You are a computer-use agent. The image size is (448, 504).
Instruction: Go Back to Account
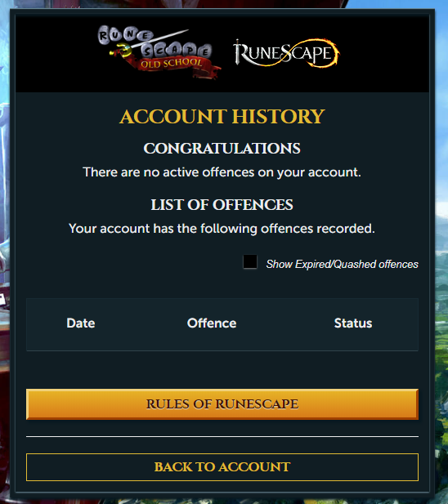coord(222,467)
